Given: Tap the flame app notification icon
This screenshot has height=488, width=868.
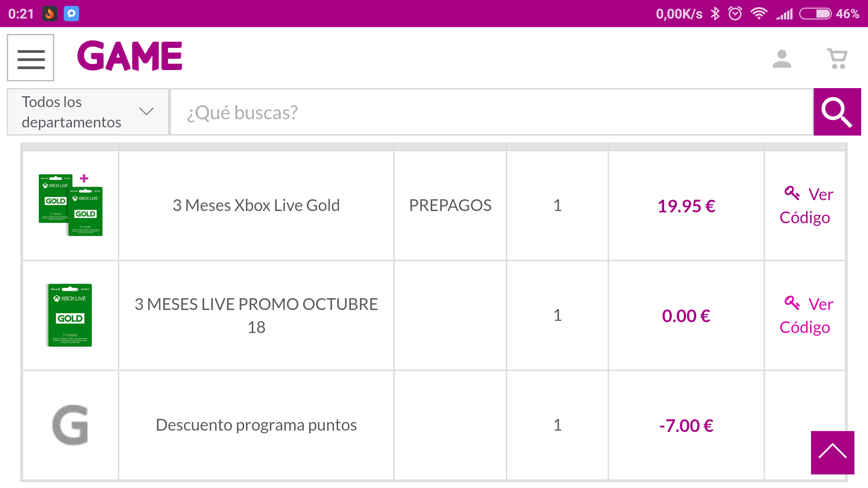Looking at the screenshot, I should coord(50,14).
